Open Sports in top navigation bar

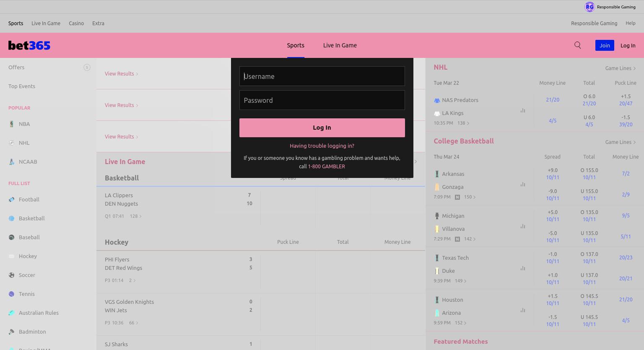click(16, 23)
